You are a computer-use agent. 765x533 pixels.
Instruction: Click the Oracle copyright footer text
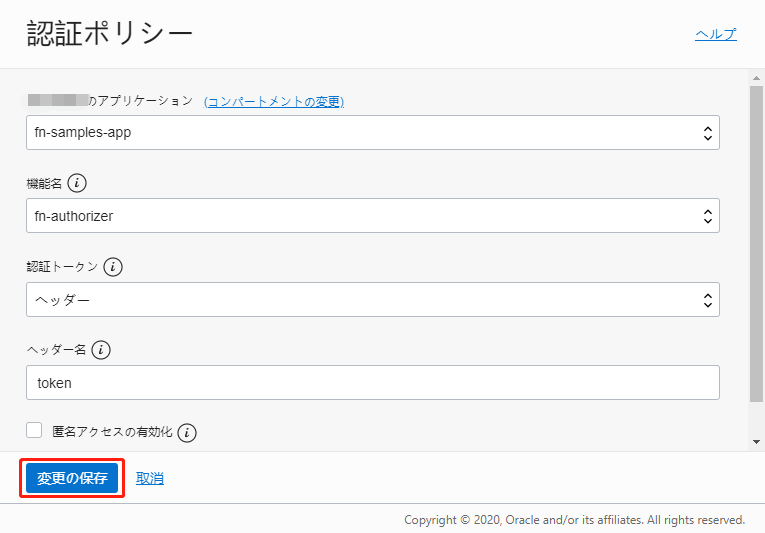[x=574, y=520]
